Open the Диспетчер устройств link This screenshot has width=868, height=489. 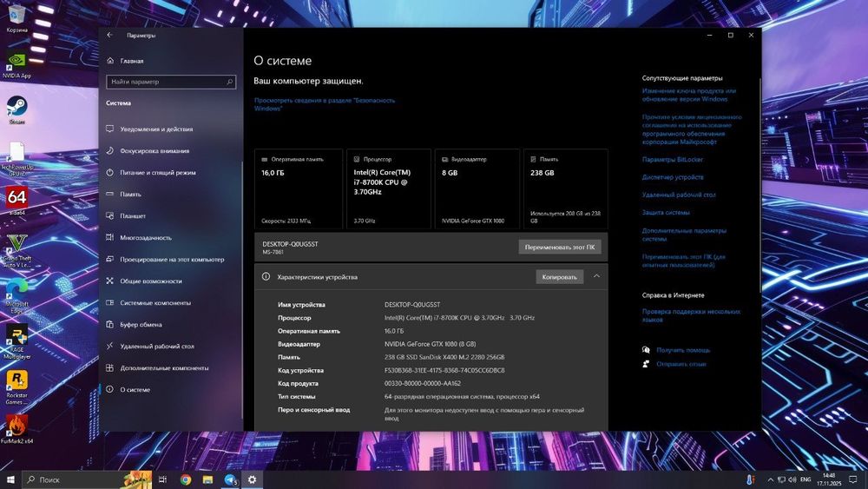pyautogui.click(x=674, y=177)
